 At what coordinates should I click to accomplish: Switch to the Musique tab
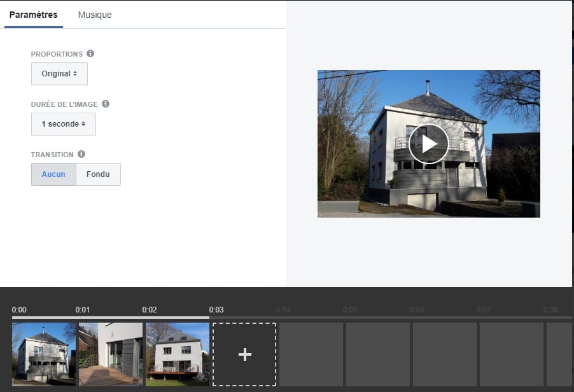click(x=95, y=15)
